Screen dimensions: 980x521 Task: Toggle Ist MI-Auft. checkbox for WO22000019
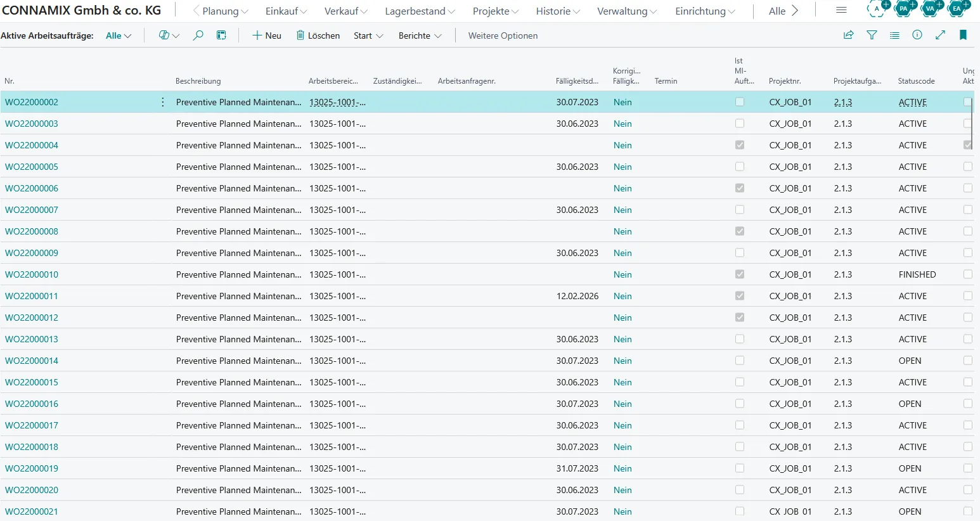[x=740, y=468]
